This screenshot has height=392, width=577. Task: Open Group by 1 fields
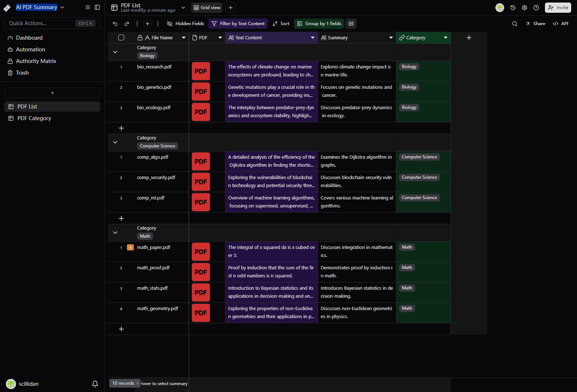point(319,24)
